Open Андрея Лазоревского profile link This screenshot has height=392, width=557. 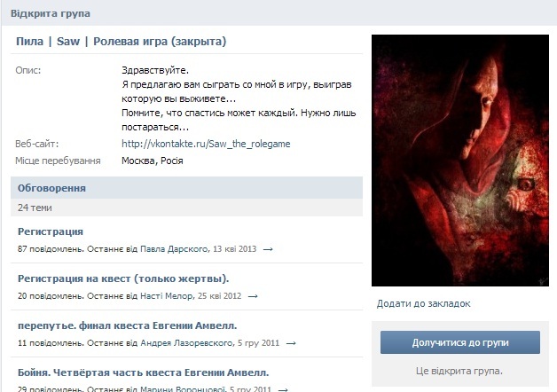pos(187,343)
